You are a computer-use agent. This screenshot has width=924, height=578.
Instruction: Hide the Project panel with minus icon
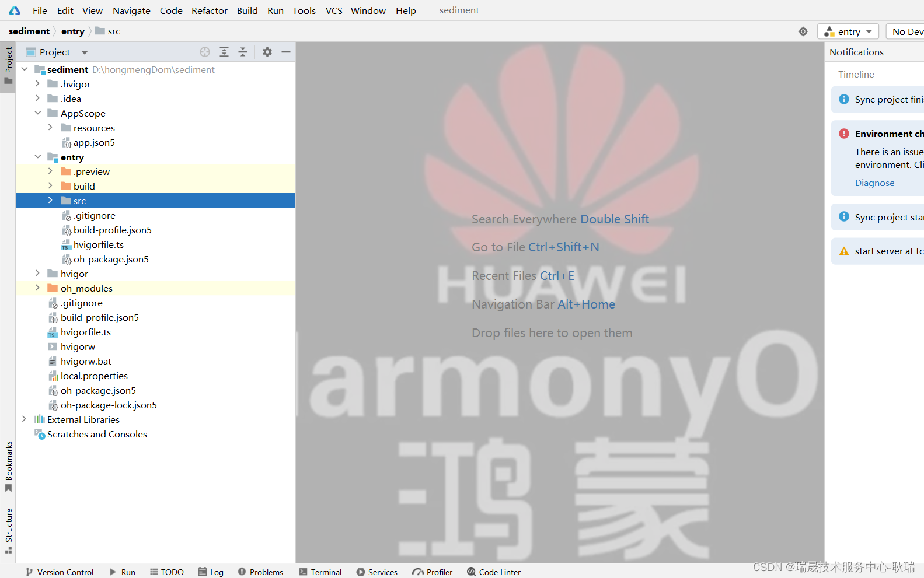tap(286, 52)
